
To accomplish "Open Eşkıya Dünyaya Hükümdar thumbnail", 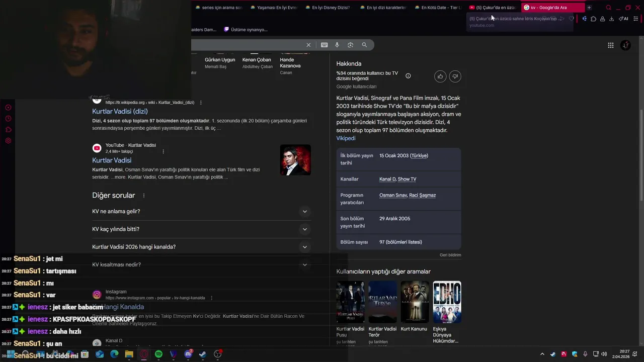I will point(447,302).
